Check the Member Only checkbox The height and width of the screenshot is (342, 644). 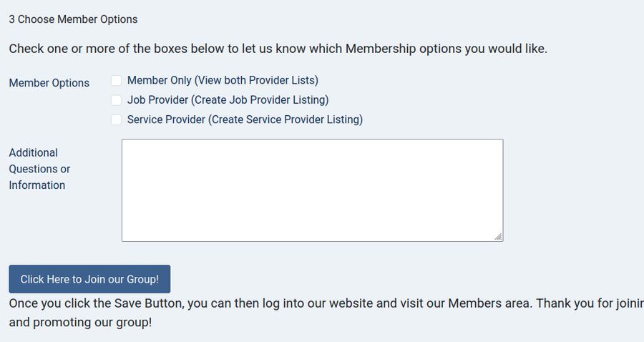(x=117, y=81)
